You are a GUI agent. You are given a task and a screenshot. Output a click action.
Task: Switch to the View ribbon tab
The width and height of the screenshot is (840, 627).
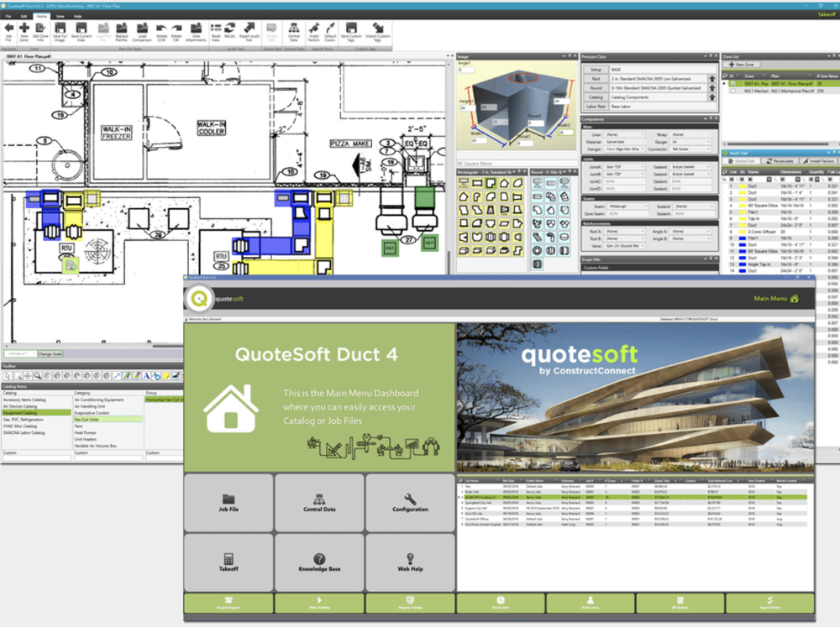60,16
